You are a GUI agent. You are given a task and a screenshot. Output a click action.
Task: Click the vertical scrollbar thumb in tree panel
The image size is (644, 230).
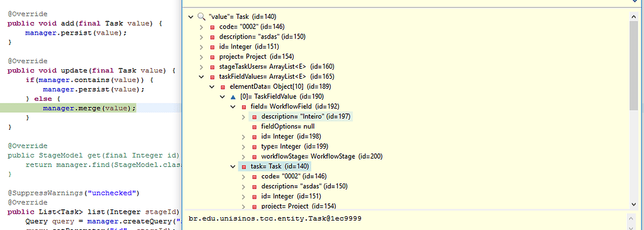point(633,66)
